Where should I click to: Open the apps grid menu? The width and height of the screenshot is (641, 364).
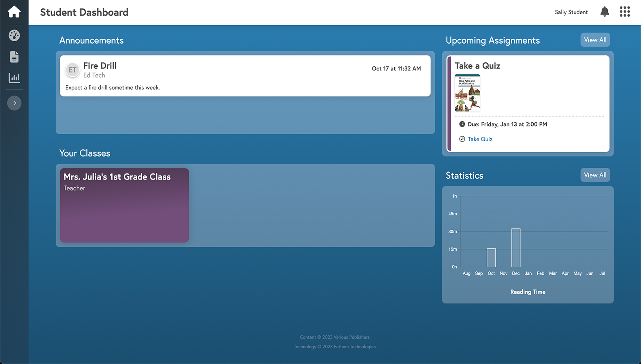pos(624,12)
